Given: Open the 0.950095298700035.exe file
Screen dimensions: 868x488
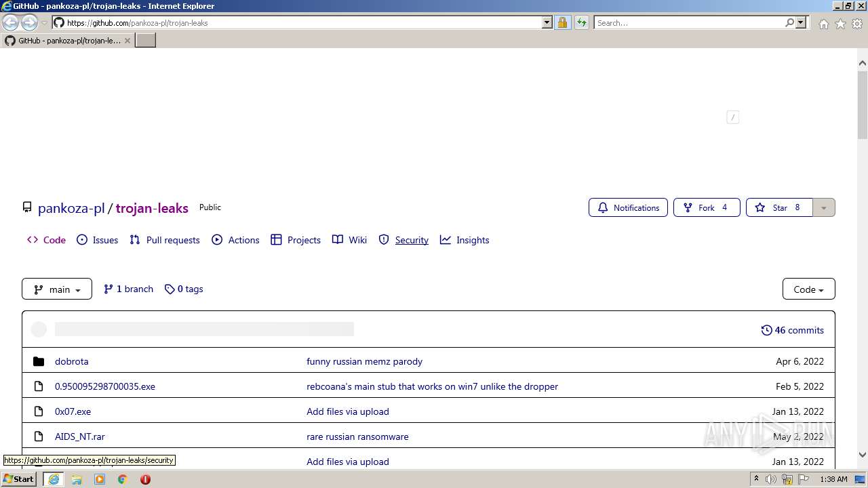Looking at the screenshot, I should pyautogui.click(x=105, y=386).
